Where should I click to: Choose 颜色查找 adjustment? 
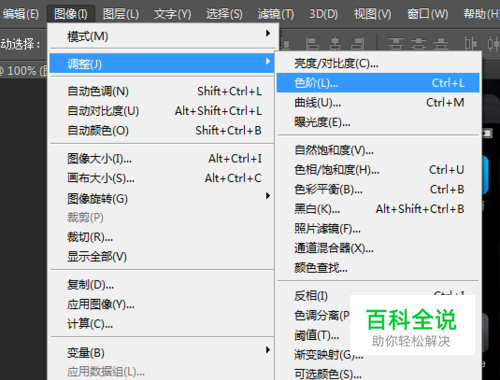click(378, 268)
